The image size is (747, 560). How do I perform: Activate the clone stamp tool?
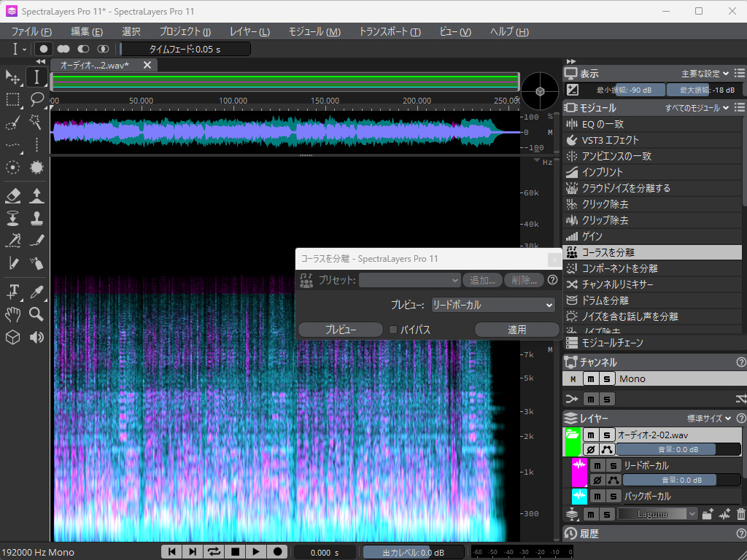(36, 218)
